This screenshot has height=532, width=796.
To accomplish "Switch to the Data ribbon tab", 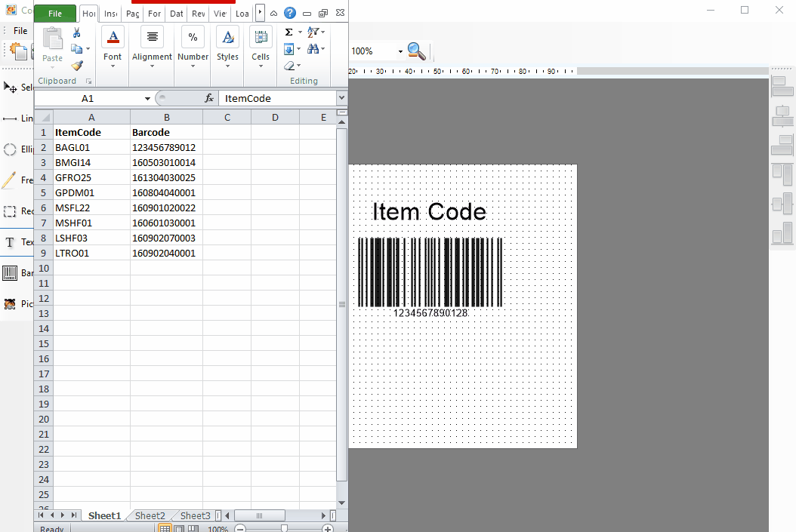I will (176, 14).
